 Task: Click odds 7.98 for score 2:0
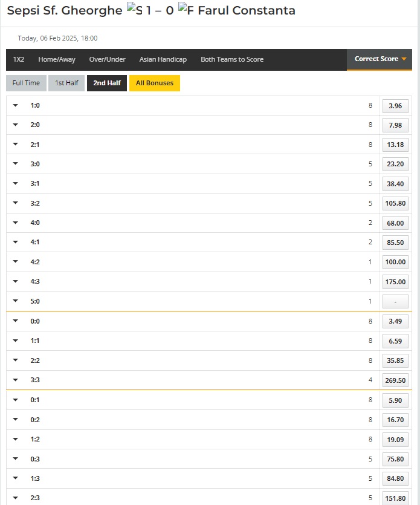[x=395, y=125]
